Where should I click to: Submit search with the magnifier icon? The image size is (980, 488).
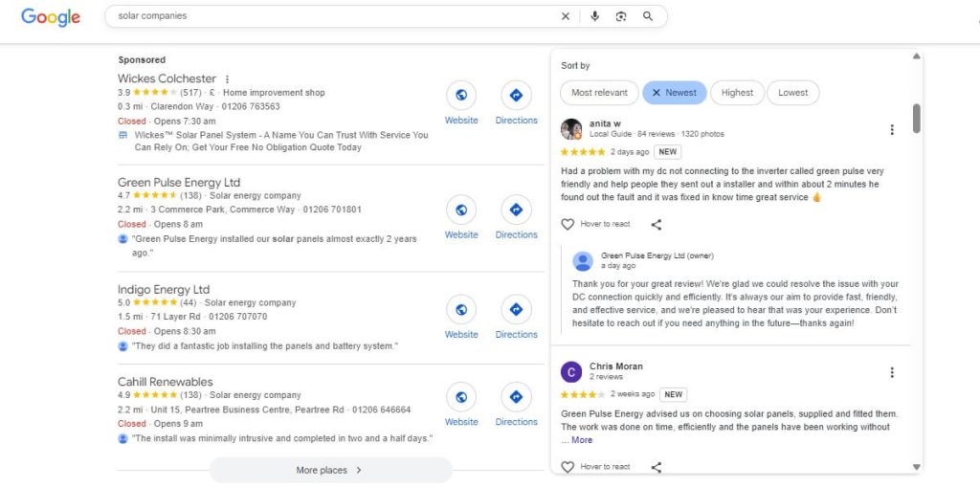pos(648,16)
